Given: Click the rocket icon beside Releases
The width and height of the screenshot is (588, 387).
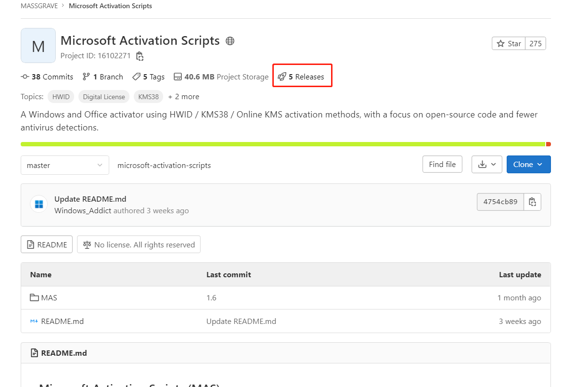Looking at the screenshot, I should pos(282,77).
